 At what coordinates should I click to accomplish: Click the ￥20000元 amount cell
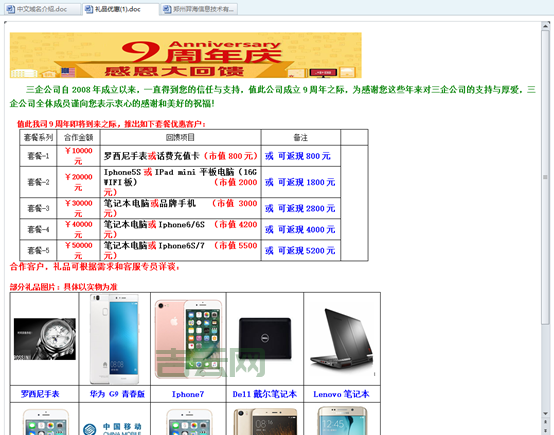click(x=78, y=182)
